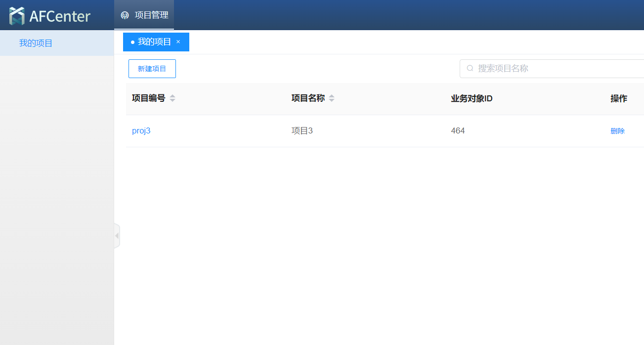
Task: Click the 业务对象ID column header
Action: (472, 98)
